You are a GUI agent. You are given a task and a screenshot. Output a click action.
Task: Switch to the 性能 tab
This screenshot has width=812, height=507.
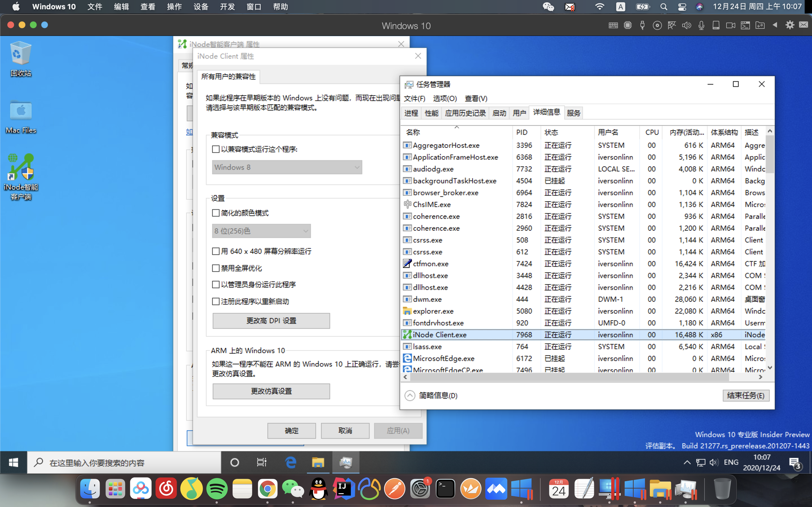(431, 113)
